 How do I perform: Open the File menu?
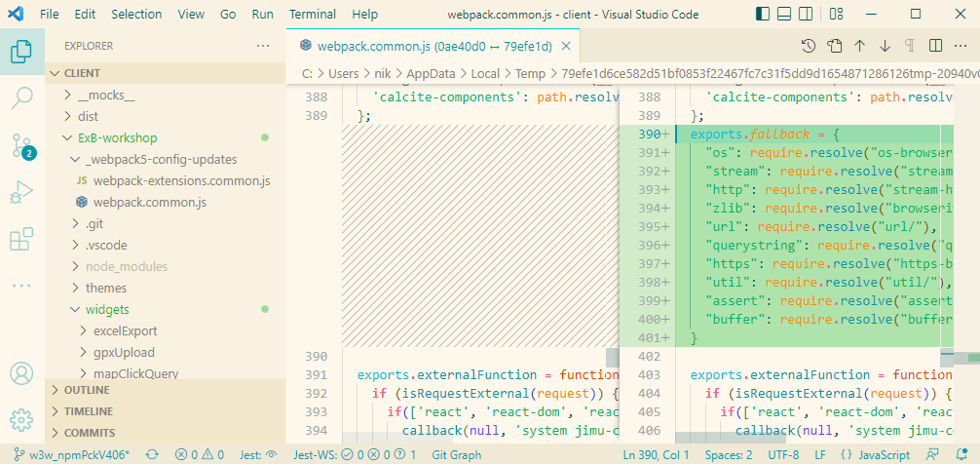coord(50,14)
